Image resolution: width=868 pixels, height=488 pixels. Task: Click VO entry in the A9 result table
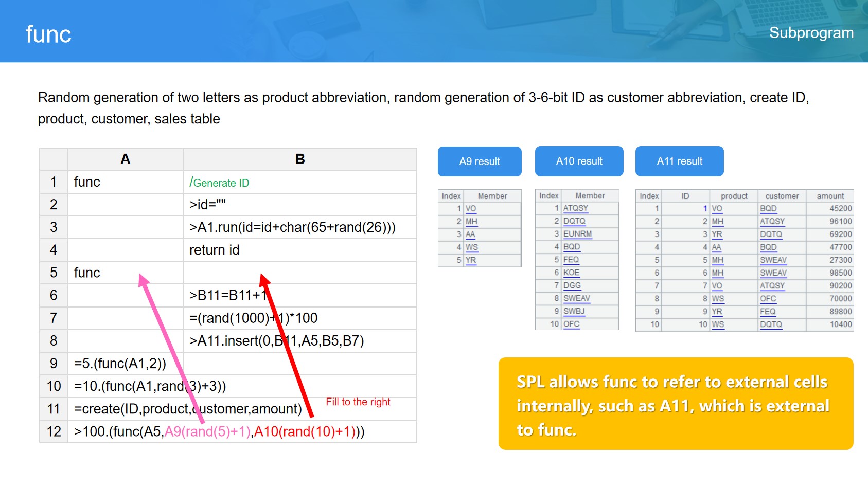pyautogui.click(x=471, y=209)
